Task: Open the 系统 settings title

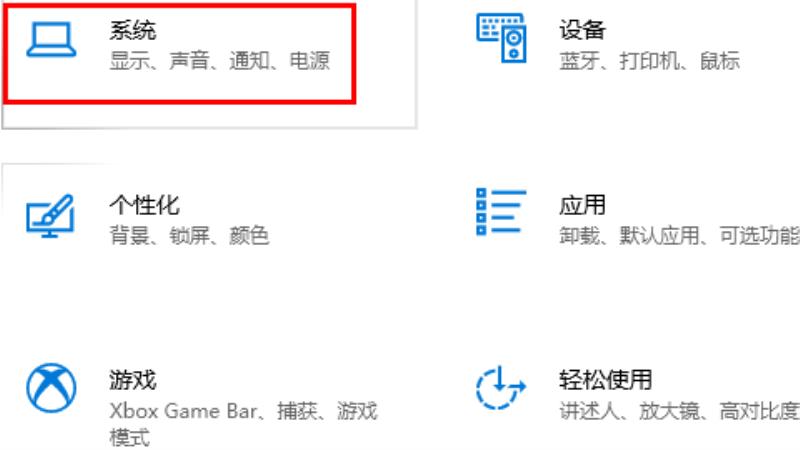Action: (x=133, y=30)
